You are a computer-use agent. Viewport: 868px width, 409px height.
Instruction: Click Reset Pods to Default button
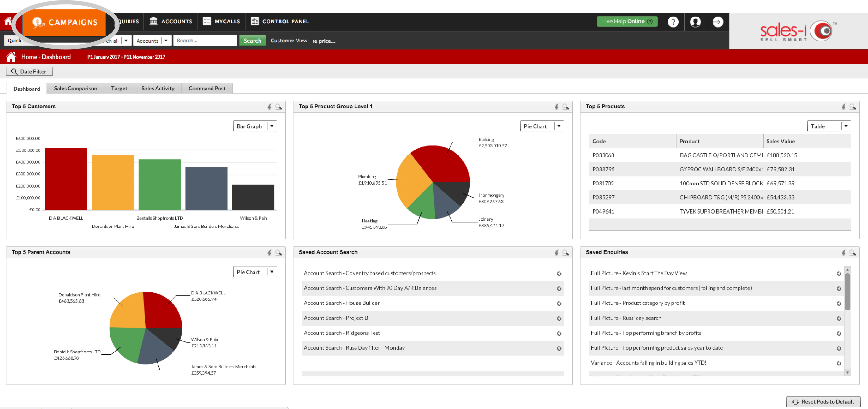pyautogui.click(x=823, y=402)
